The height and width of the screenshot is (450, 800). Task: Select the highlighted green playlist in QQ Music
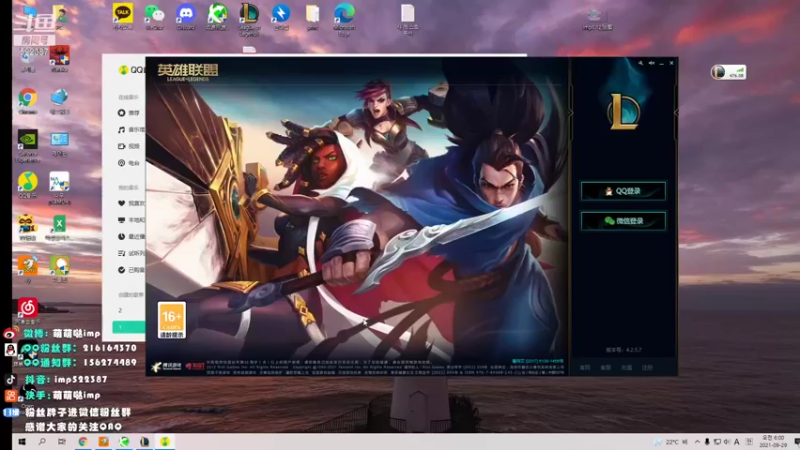click(129, 327)
